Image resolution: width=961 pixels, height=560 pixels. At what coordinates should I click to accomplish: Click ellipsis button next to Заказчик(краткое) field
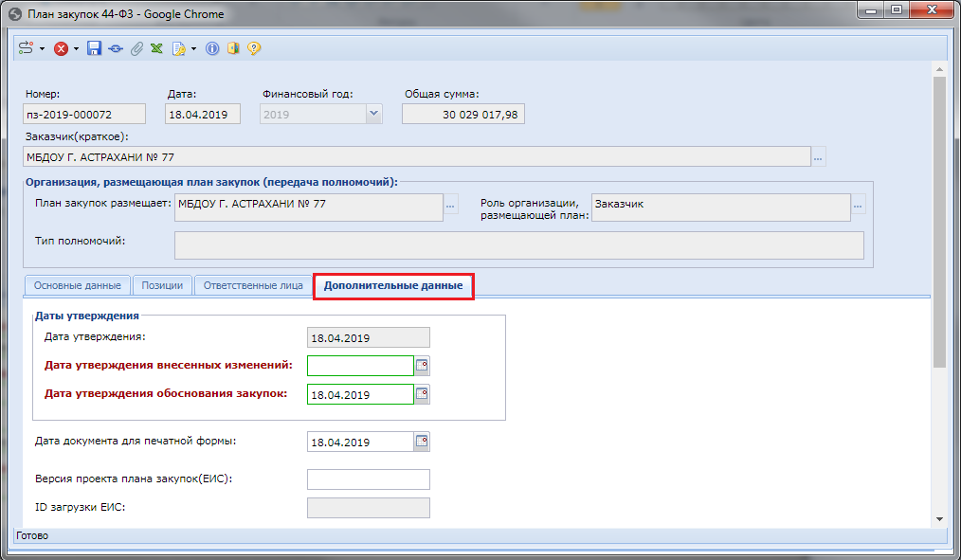[x=820, y=156]
